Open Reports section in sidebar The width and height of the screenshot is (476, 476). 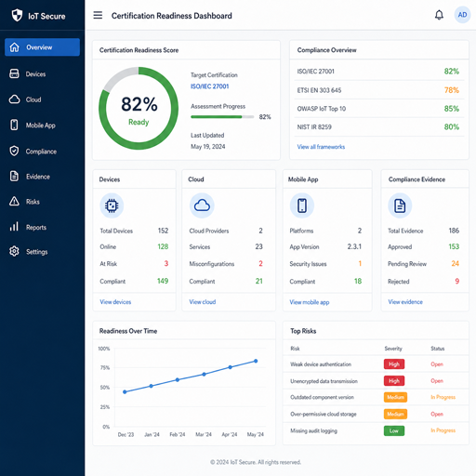pyautogui.click(x=42, y=227)
